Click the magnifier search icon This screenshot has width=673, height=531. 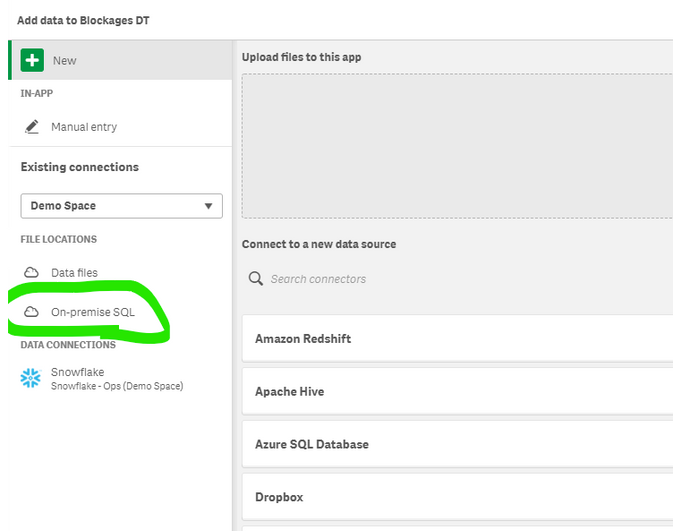256,279
